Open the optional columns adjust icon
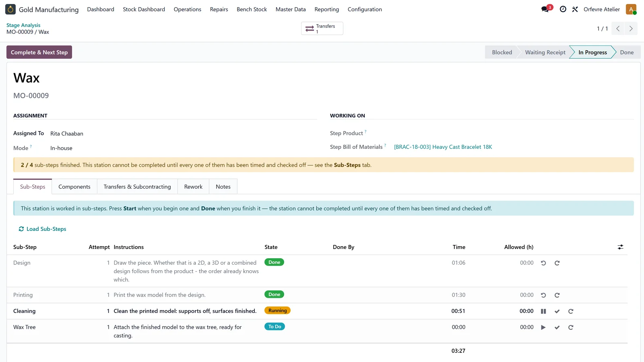 (x=621, y=247)
